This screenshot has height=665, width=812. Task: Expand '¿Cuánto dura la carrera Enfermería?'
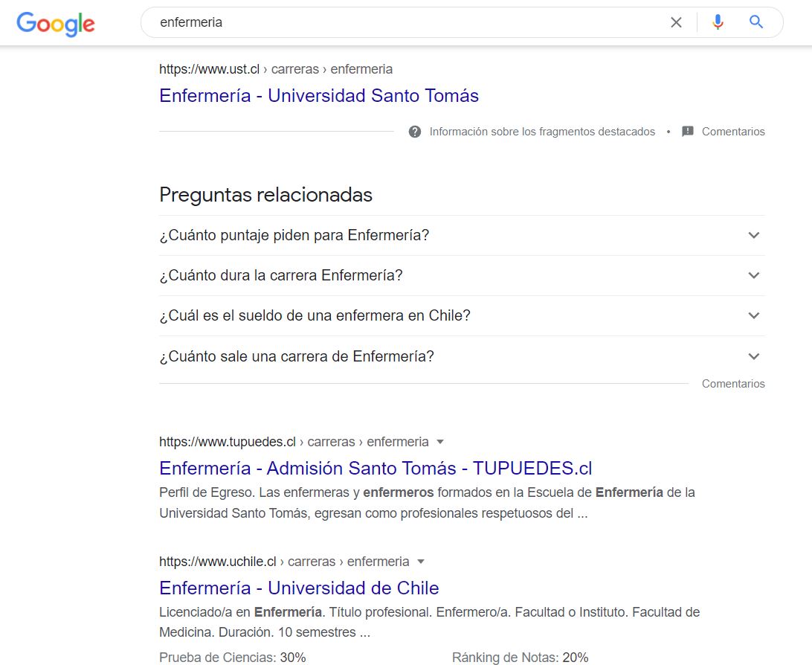coord(753,275)
